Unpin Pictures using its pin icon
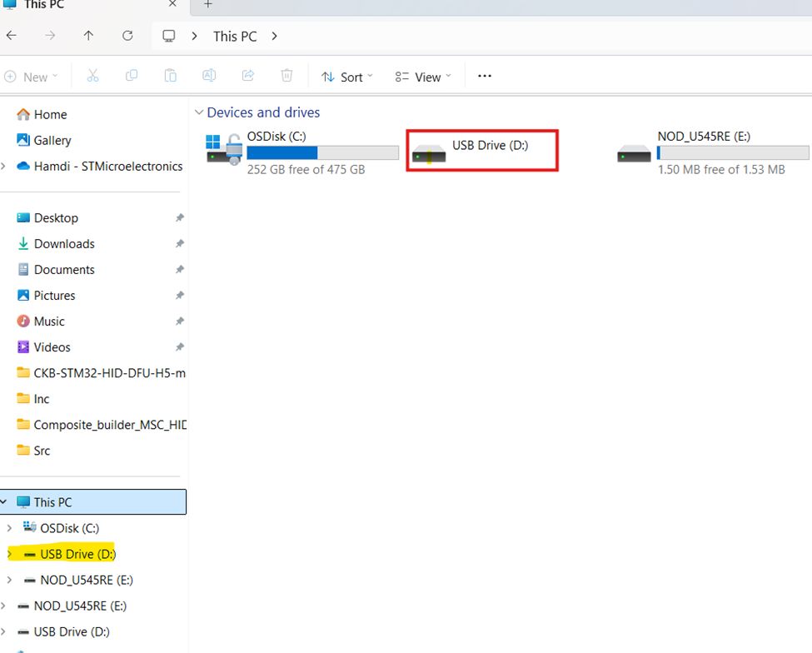 [x=180, y=296]
